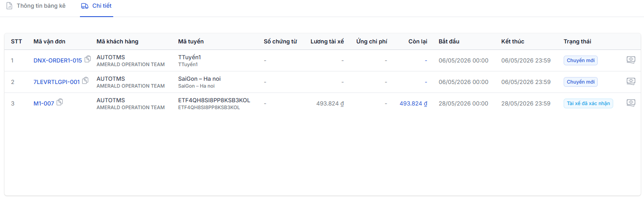Click the Kết thúc column header
Viewport: 644px width, 198px height.
[513, 41]
